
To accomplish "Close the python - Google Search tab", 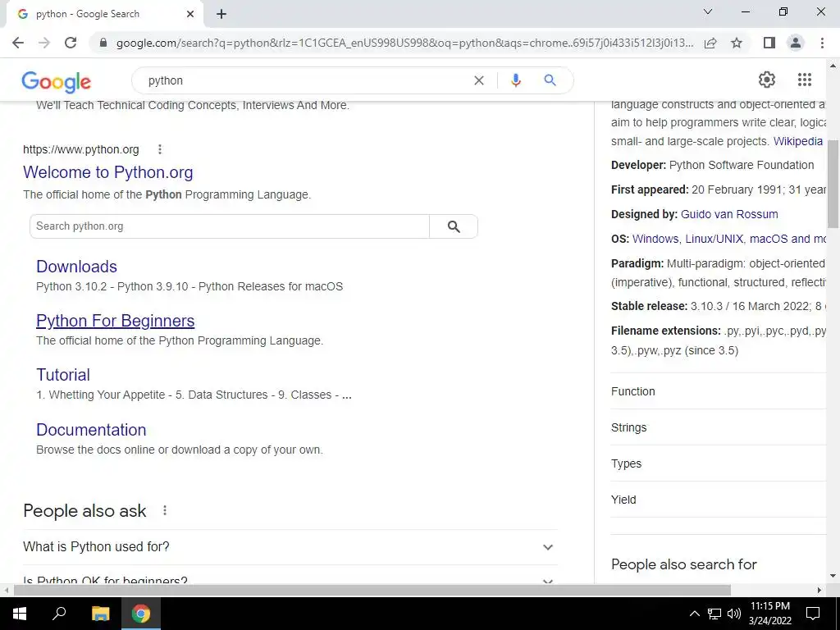I will pos(190,15).
